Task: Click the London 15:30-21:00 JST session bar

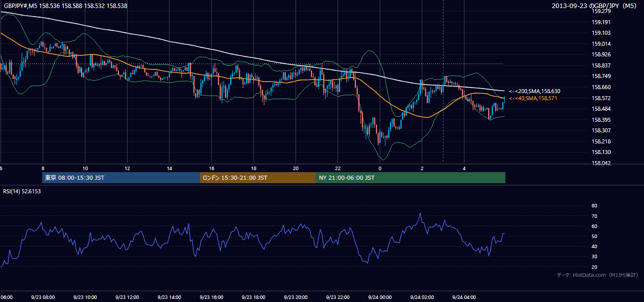Action: 258,178
